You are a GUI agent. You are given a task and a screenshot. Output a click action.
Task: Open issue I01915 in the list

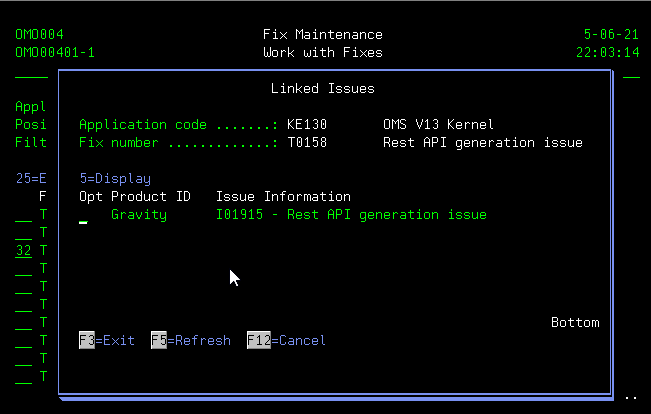(x=351, y=215)
